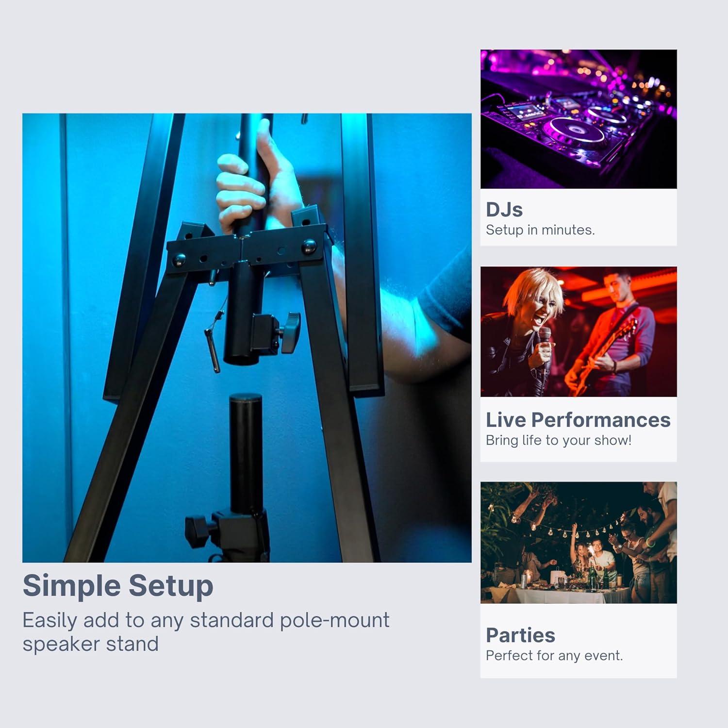Screen dimensions: 728x728
Task: Click the "Parties" heading
Action: tap(520, 635)
